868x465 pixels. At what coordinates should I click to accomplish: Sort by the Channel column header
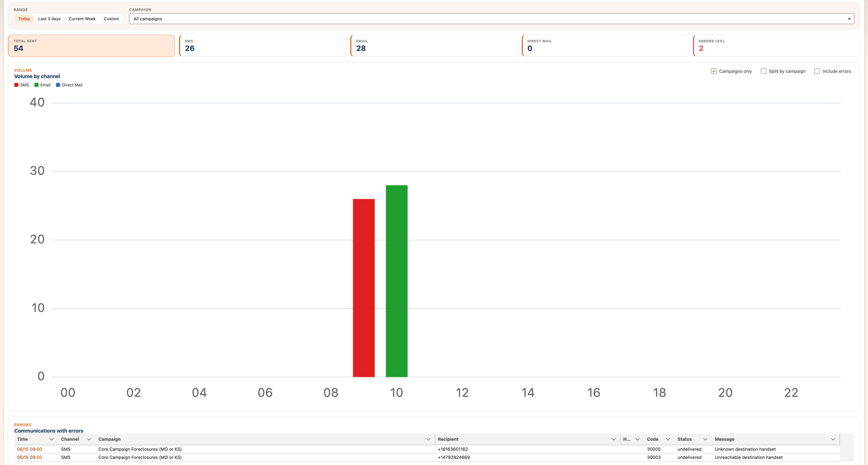[x=70, y=439]
